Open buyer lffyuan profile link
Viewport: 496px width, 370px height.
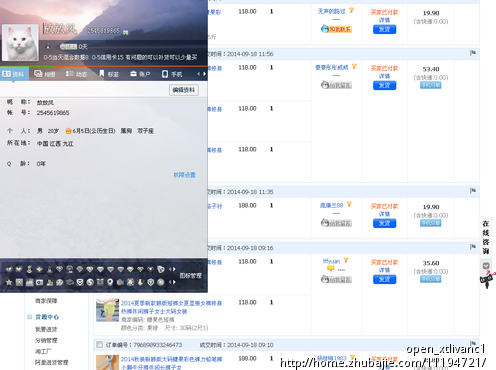pyautogui.click(x=331, y=261)
